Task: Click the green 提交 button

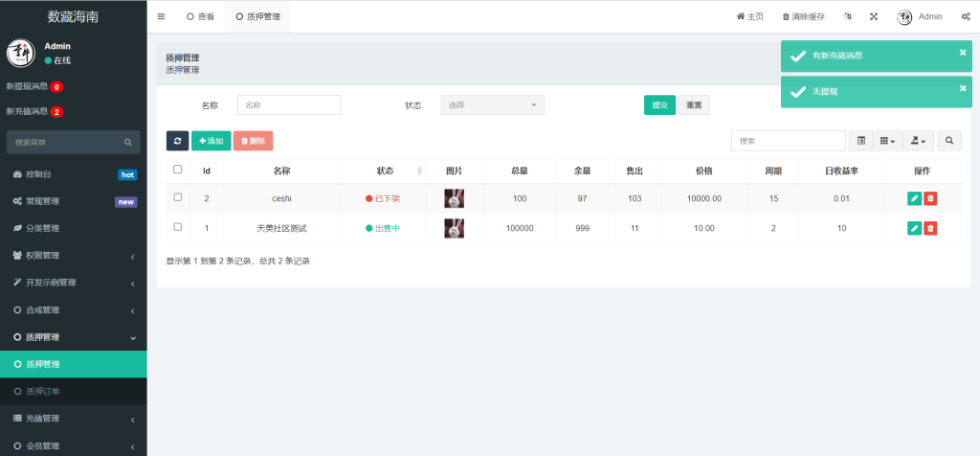Action: point(659,105)
